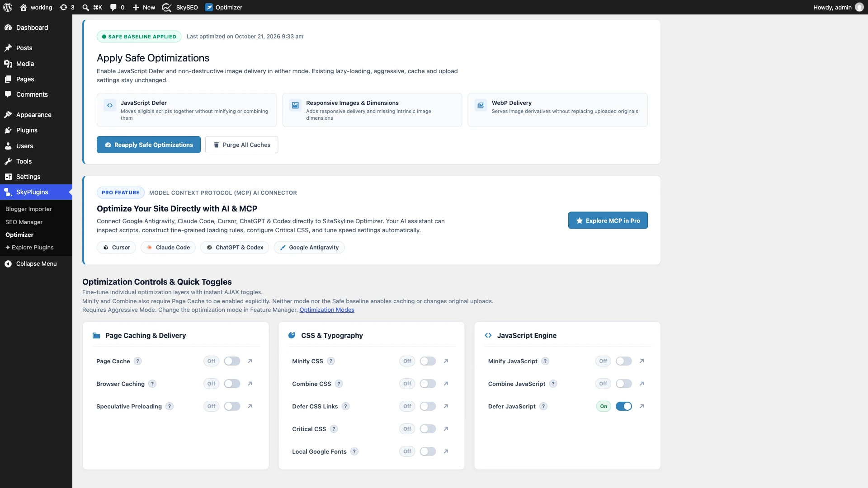This screenshot has height=488, width=868.
Task: Open help tooltip for Minify CSS
Action: tap(331, 361)
